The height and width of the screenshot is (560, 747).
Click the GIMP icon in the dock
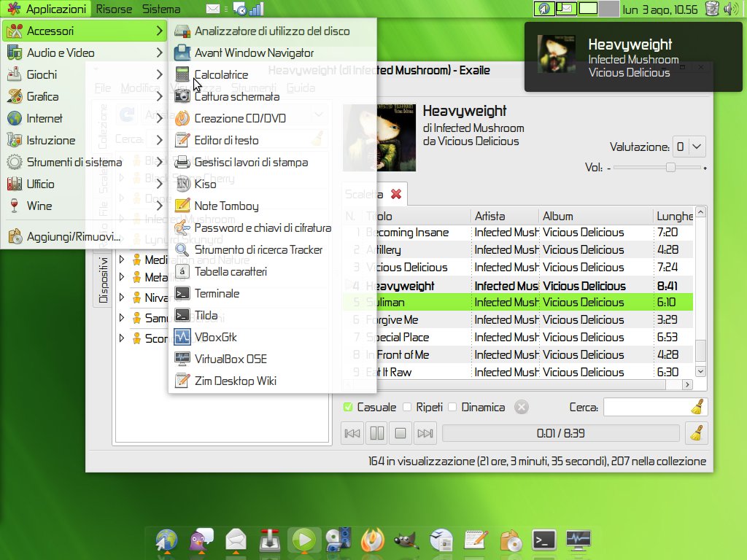[406, 541]
